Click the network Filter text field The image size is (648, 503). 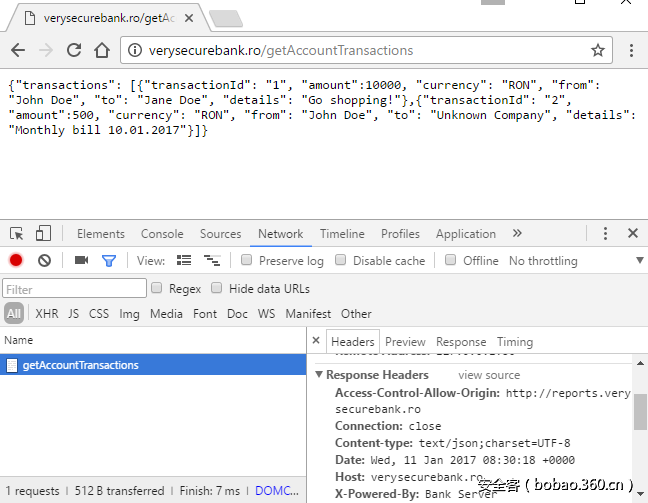tap(75, 288)
